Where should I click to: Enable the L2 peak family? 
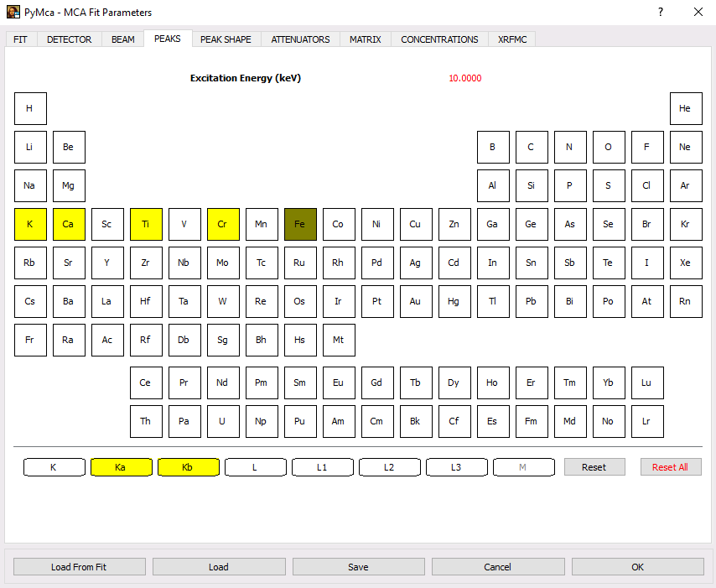390,467
